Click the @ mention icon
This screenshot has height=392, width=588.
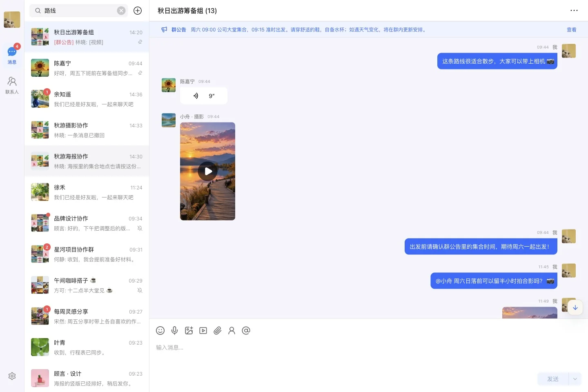point(246,330)
